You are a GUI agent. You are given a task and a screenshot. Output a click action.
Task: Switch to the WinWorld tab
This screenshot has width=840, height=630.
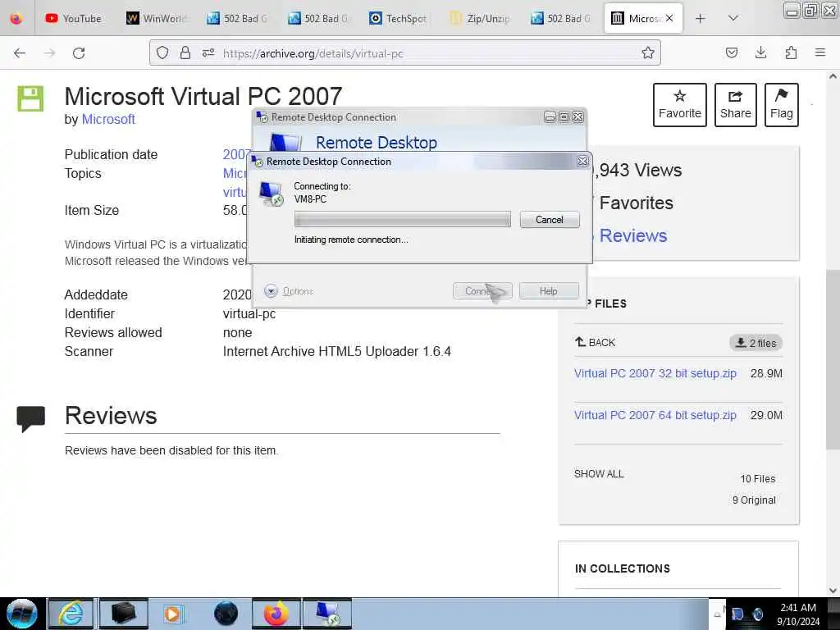(156, 19)
